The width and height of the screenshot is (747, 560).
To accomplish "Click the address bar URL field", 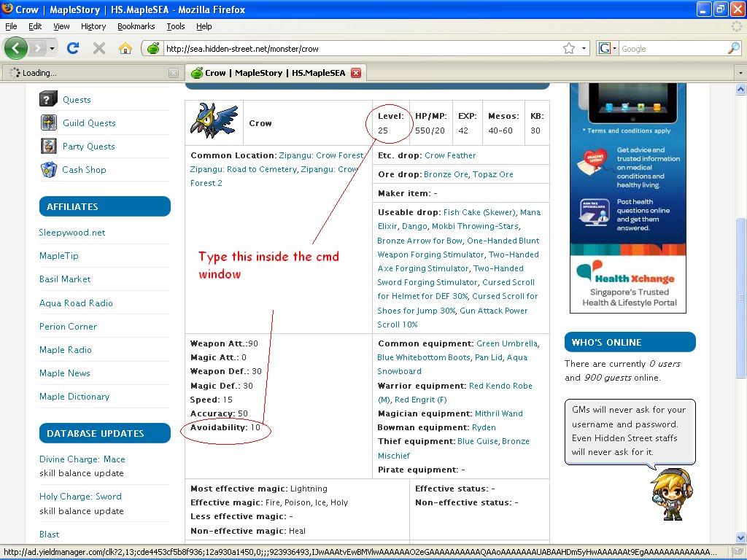I will click(x=362, y=48).
